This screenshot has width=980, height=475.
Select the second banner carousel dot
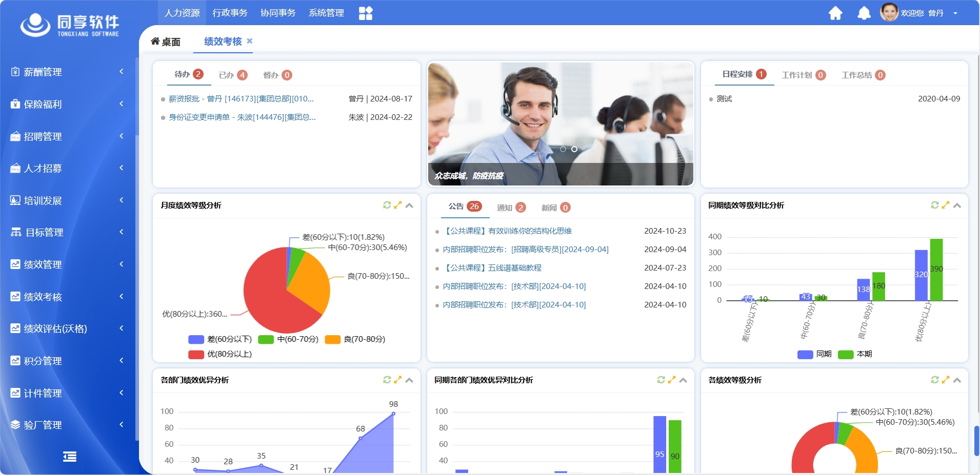[574, 149]
